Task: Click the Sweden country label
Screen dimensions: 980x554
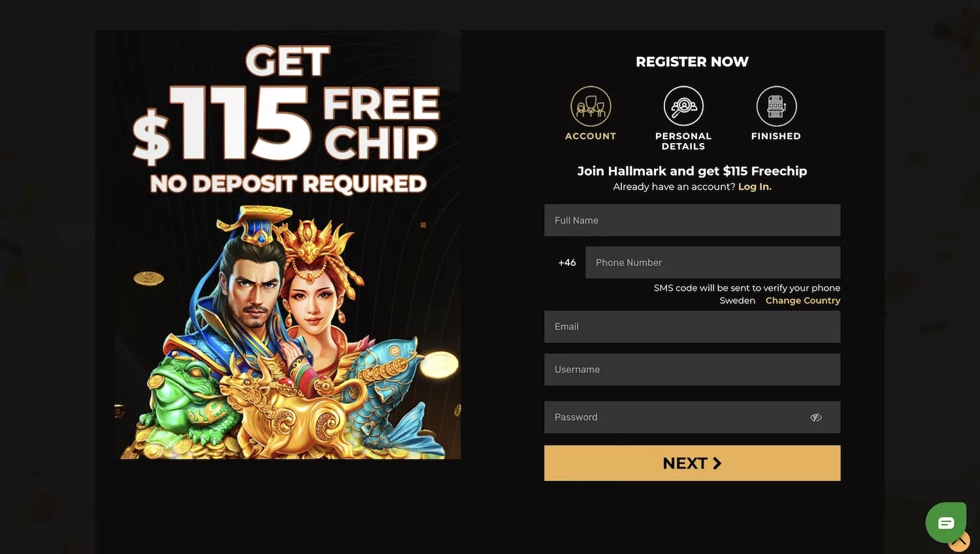Action: (x=738, y=301)
